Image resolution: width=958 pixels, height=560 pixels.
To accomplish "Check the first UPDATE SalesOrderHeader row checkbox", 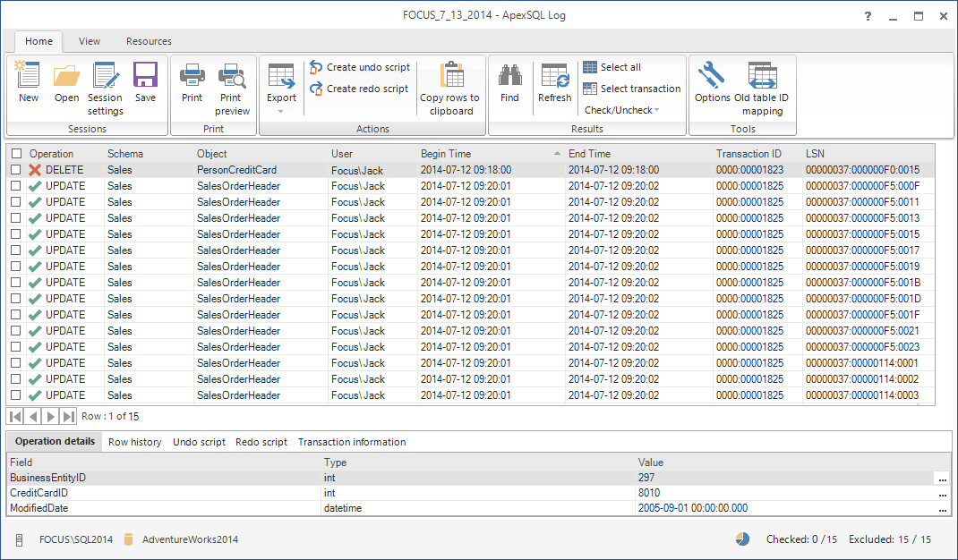I will [x=16, y=186].
